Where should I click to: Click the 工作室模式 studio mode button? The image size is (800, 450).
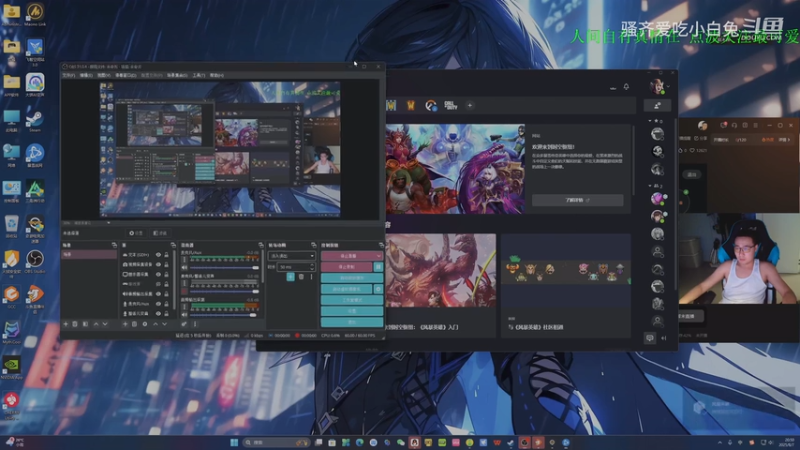tap(352, 300)
